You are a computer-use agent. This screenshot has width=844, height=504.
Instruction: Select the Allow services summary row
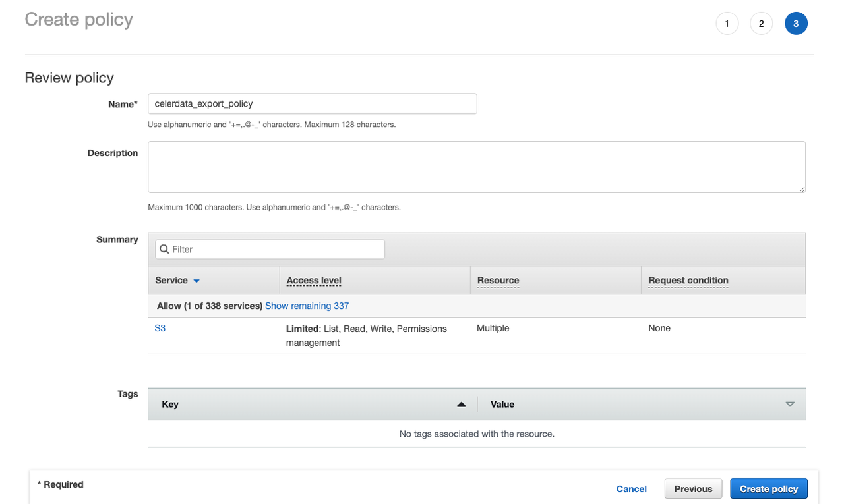(211, 306)
